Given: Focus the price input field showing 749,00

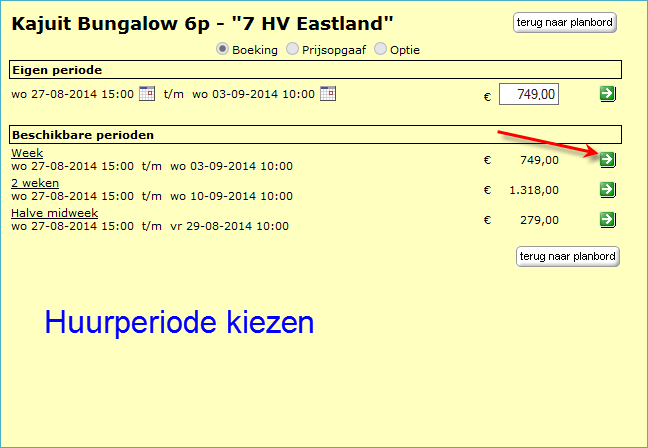Looking at the screenshot, I should click(528, 94).
